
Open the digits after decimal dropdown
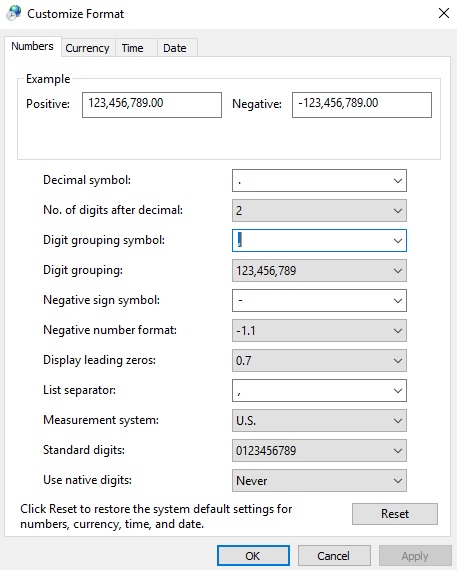click(x=319, y=210)
